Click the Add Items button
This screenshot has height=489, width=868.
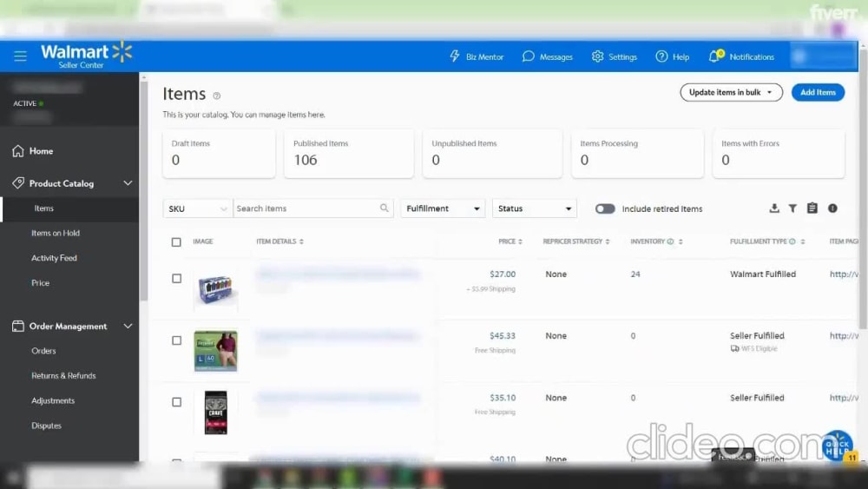click(818, 92)
